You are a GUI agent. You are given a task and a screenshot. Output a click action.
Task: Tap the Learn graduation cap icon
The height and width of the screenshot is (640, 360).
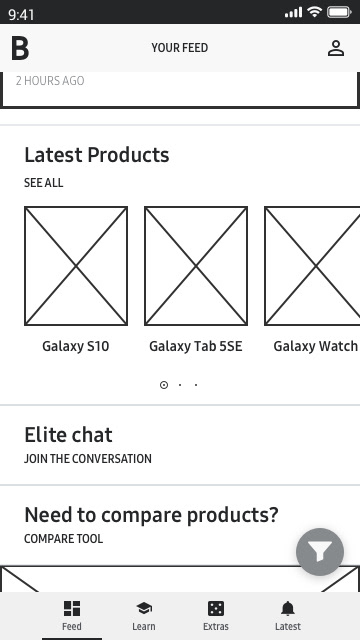[144, 608]
